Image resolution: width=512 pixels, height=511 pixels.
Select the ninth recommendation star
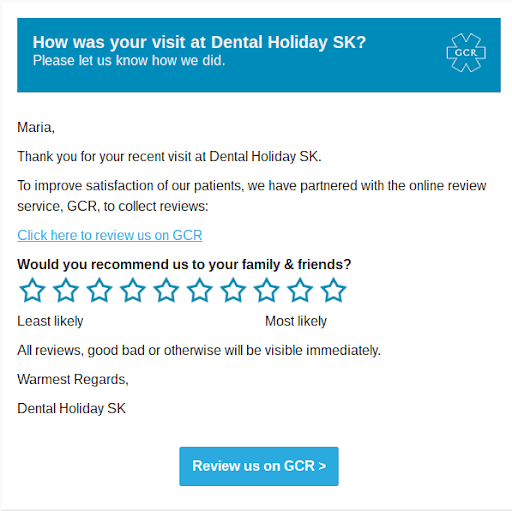click(300, 290)
